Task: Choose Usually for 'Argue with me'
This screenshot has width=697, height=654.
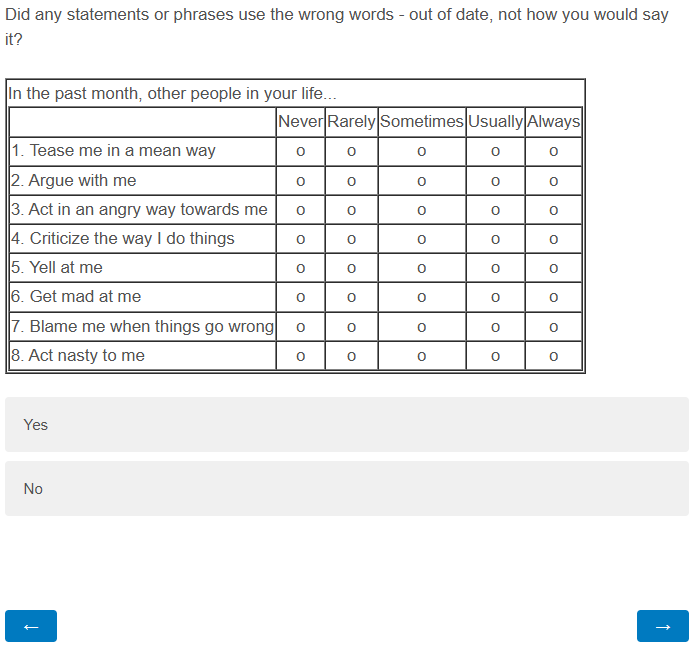Action: tap(495, 181)
